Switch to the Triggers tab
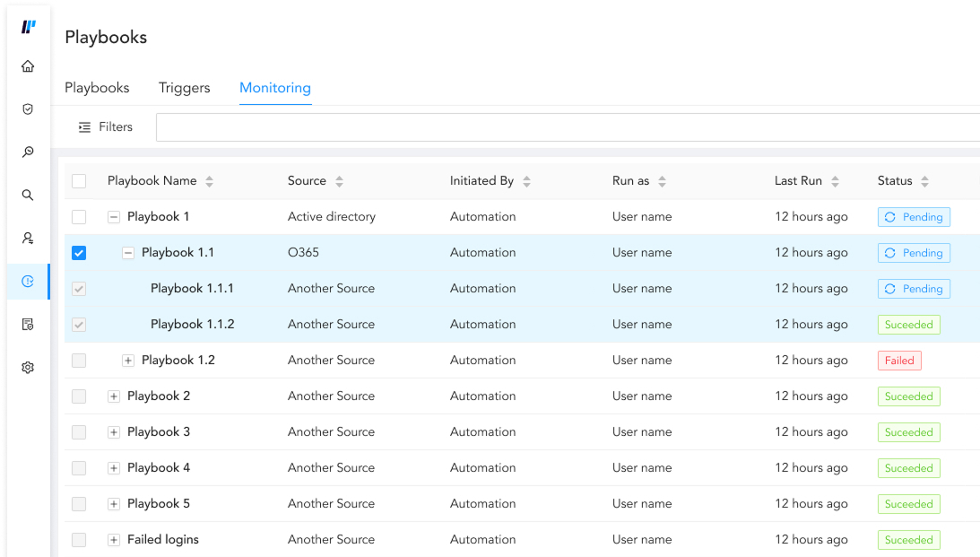The width and height of the screenshot is (980, 557). pos(184,88)
